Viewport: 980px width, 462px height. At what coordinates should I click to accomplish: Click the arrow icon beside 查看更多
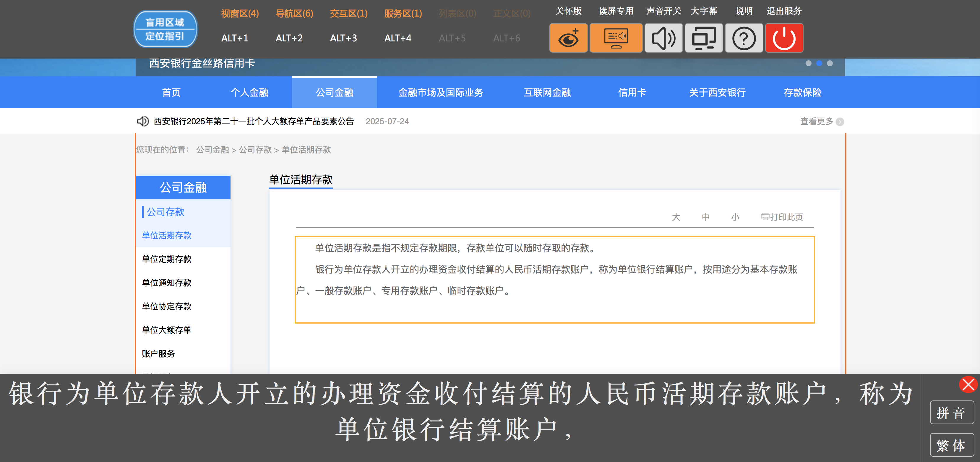pyautogui.click(x=840, y=122)
